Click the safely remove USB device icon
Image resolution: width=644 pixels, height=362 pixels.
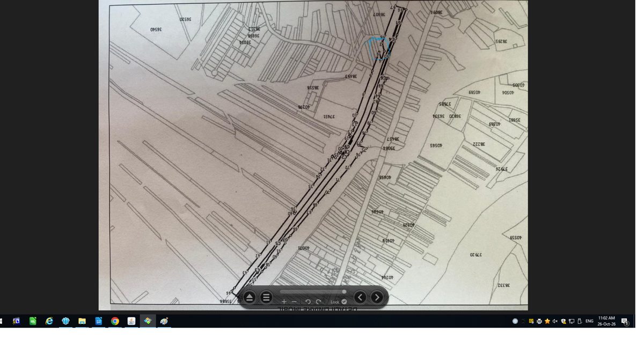pyautogui.click(x=580, y=321)
